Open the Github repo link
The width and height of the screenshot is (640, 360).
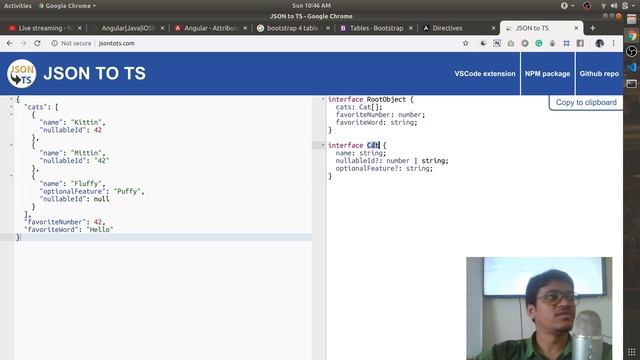599,74
